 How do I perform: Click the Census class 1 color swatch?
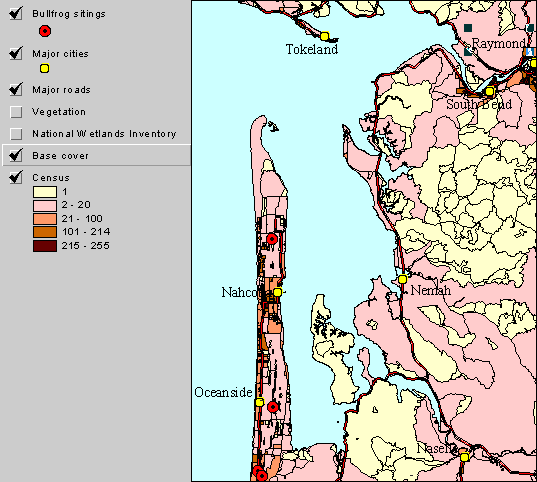coord(45,192)
